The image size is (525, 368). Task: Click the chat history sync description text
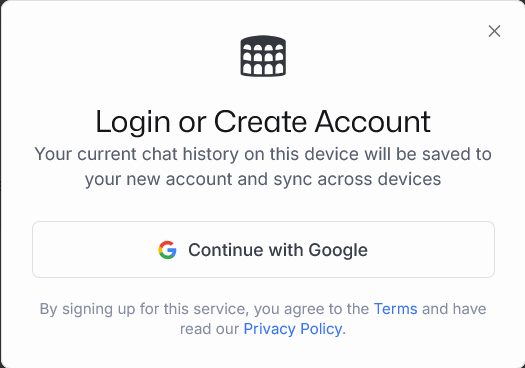263,166
